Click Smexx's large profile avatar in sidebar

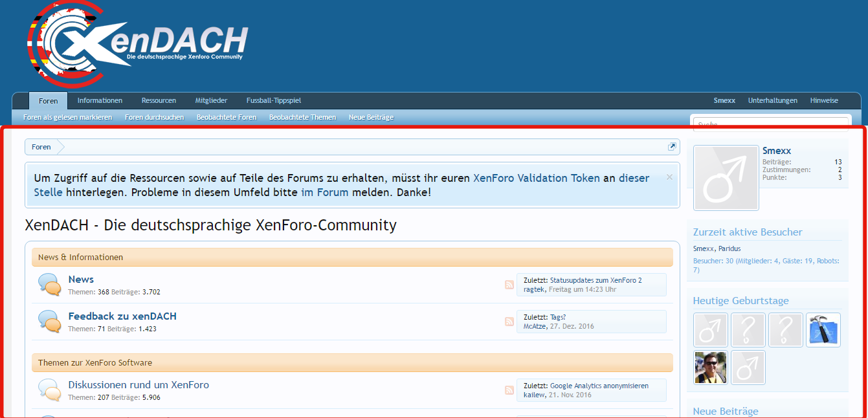coord(726,178)
